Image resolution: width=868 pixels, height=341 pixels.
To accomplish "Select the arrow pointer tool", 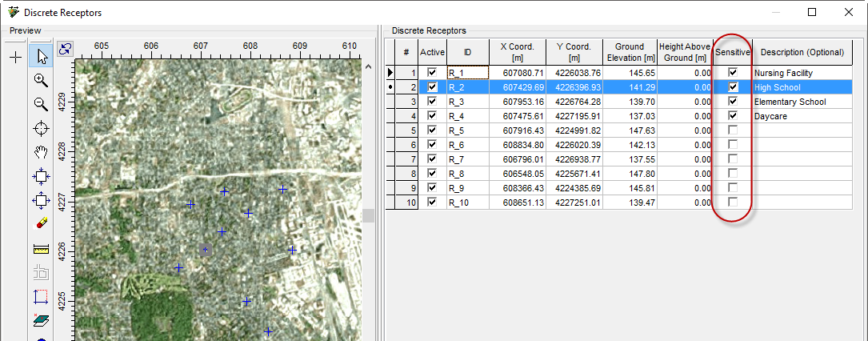I will (42, 57).
